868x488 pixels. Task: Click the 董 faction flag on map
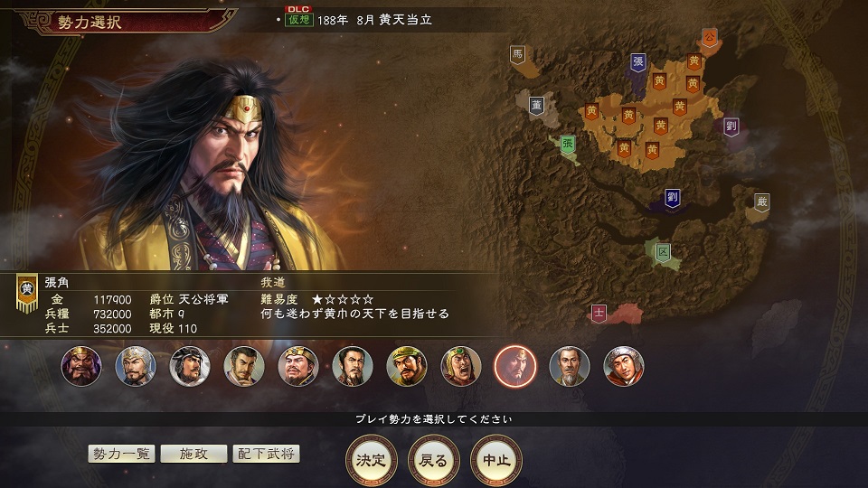(x=536, y=105)
